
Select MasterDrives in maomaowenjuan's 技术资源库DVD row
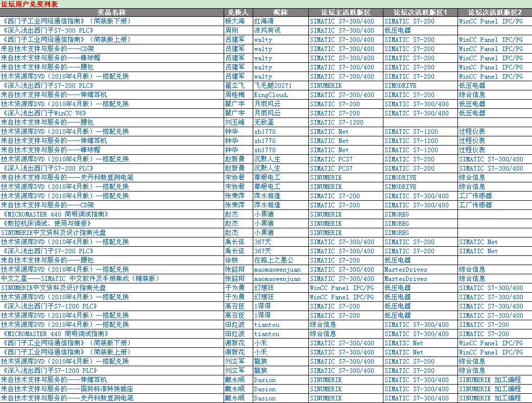point(406,269)
